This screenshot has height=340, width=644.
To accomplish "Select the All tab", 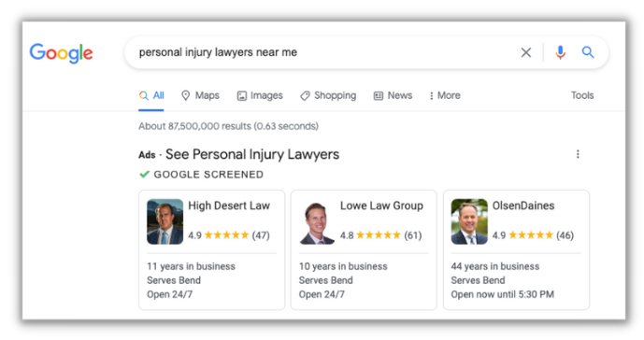I will tap(151, 95).
